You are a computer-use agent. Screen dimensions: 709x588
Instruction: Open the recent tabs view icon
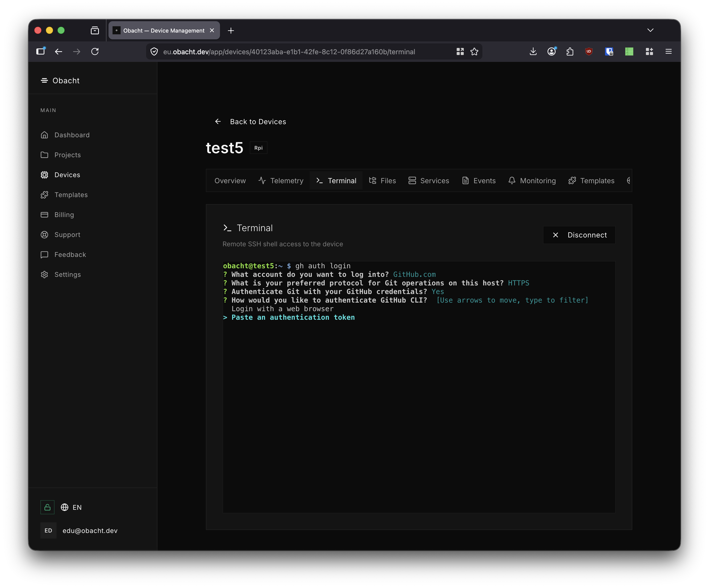pos(95,31)
